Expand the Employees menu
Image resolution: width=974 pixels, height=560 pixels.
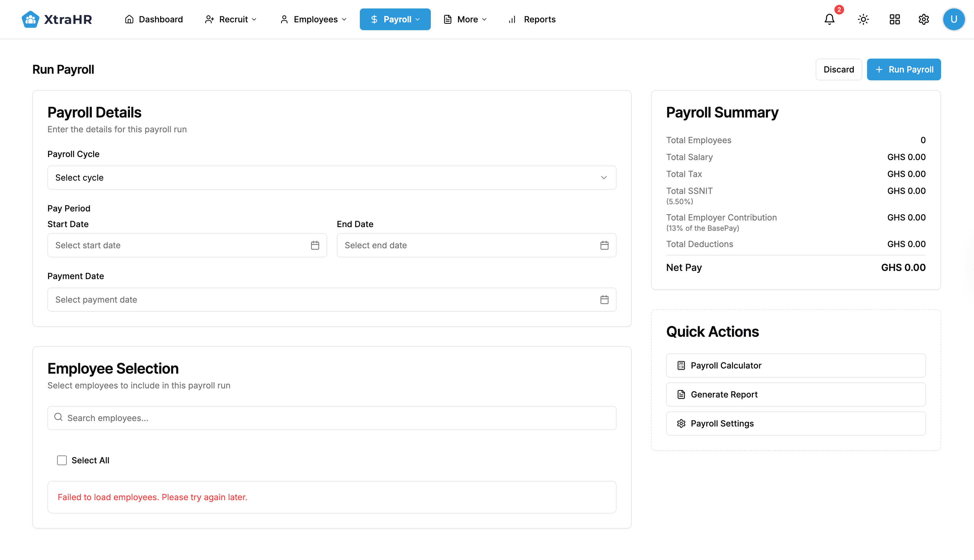pyautogui.click(x=314, y=19)
